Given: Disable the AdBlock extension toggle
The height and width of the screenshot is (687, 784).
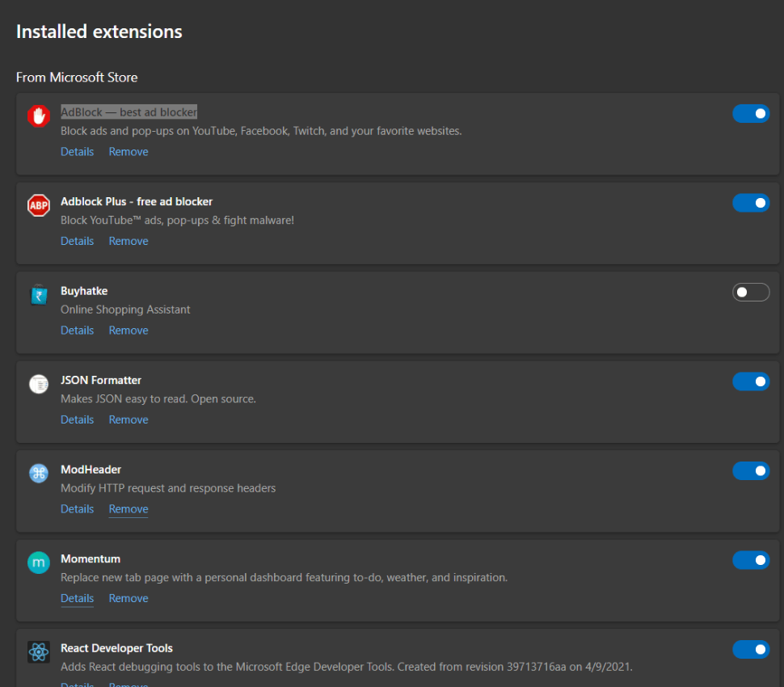Looking at the screenshot, I should (x=751, y=114).
